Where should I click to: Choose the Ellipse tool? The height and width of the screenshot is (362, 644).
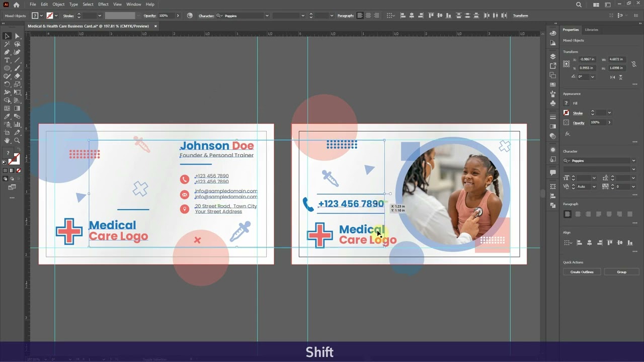click(x=7, y=68)
